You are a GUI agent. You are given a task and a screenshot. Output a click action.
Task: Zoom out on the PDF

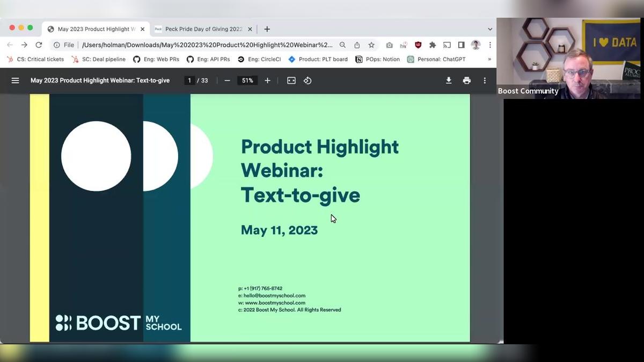pos(228,80)
